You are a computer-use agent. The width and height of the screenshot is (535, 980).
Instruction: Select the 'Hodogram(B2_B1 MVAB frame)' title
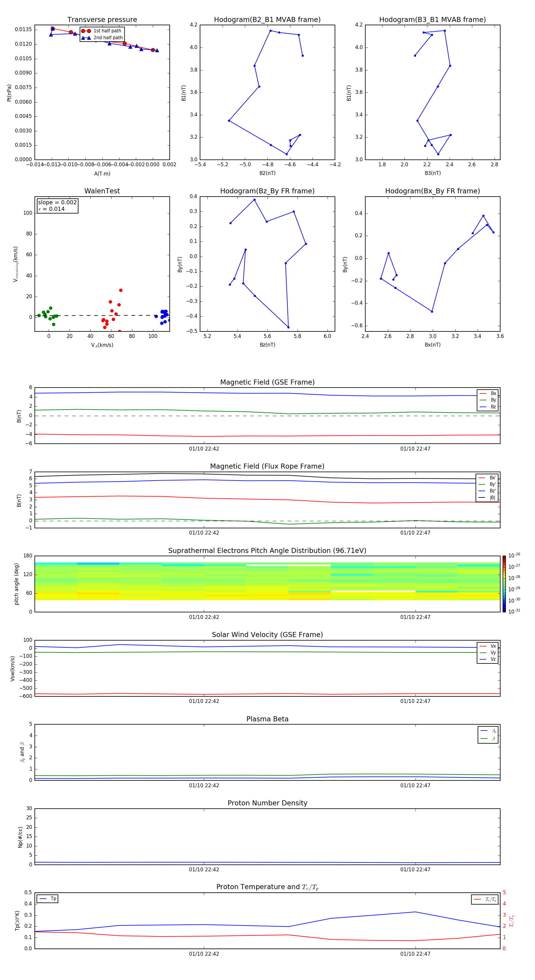click(x=267, y=20)
